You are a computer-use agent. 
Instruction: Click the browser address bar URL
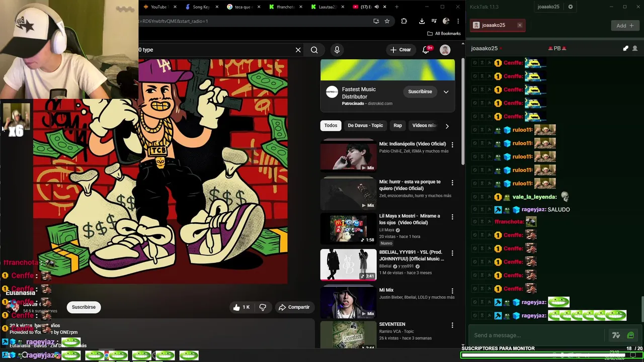254,21
